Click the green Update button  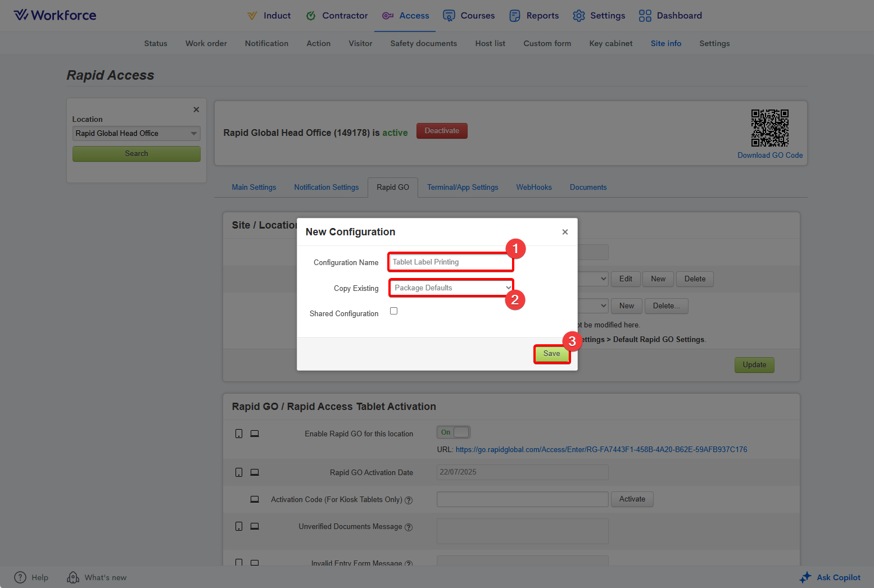754,365
